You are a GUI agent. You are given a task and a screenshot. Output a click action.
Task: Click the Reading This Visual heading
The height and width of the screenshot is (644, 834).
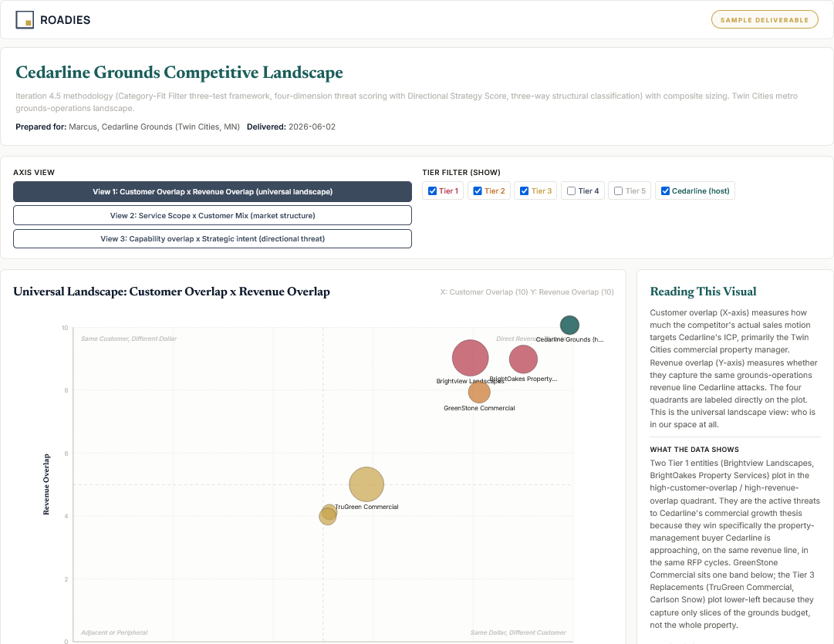click(703, 292)
